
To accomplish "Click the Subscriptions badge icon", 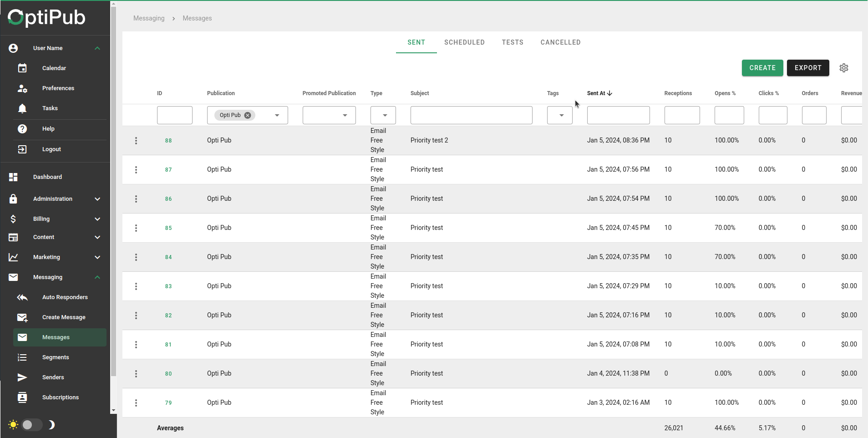I will pos(22,397).
